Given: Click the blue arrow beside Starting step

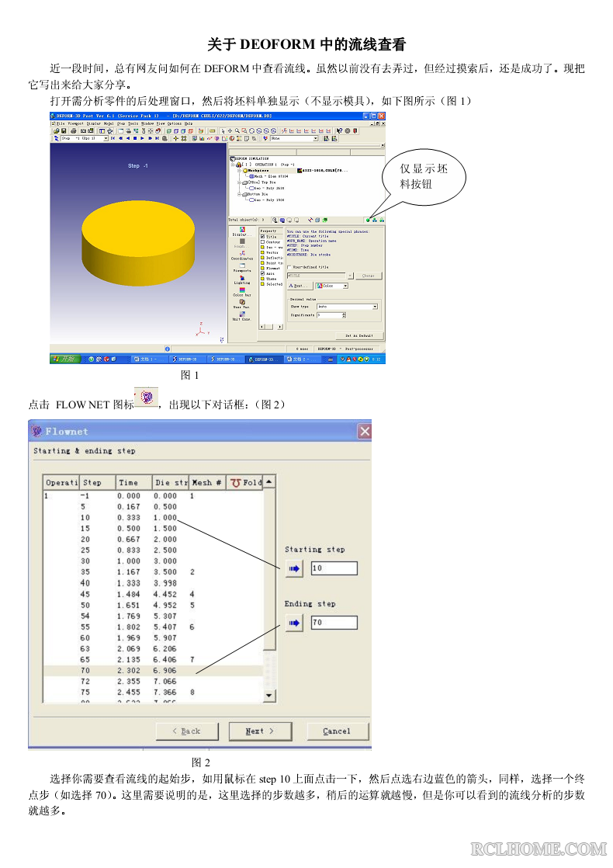Looking at the screenshot, I should pos(294,568).
